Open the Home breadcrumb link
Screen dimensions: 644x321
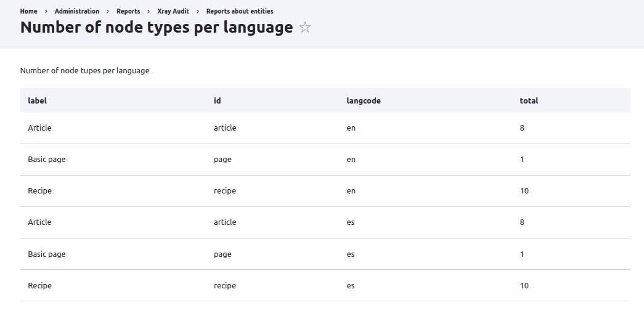29,11
